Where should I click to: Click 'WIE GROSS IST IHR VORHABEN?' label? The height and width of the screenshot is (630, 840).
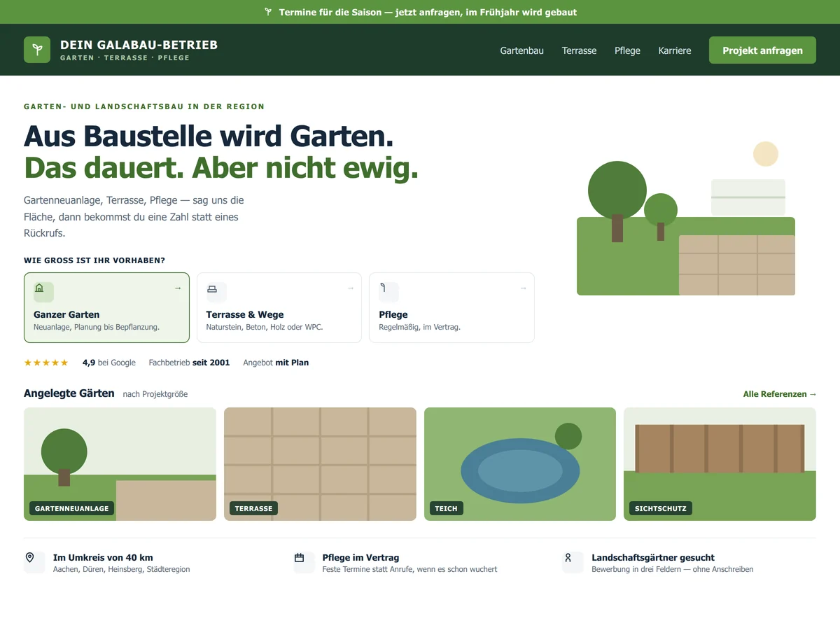(x=94, y=260)
